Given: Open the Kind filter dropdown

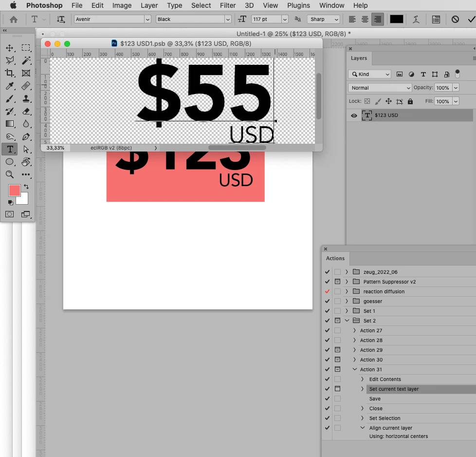Looking at the screenshot, I should 369,74.
